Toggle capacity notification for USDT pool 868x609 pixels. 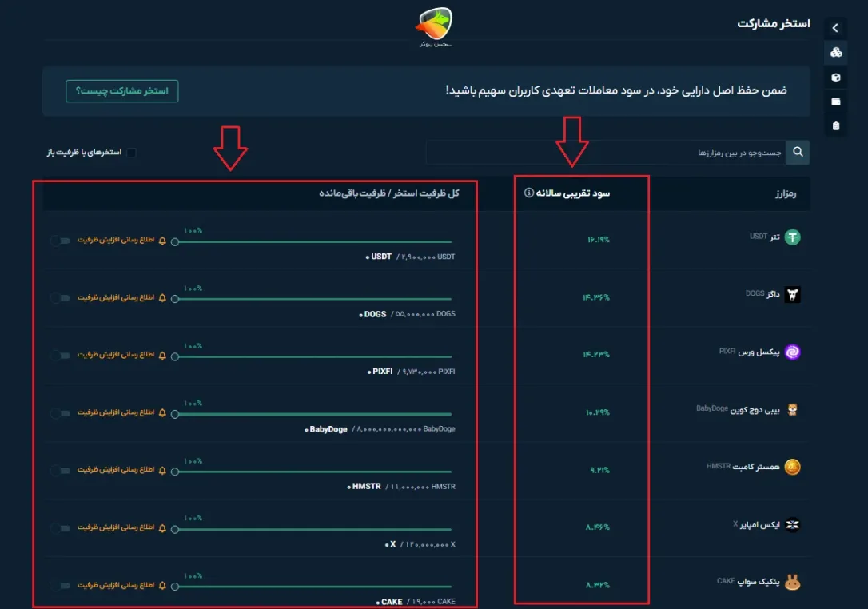click(x=60, y=241)
